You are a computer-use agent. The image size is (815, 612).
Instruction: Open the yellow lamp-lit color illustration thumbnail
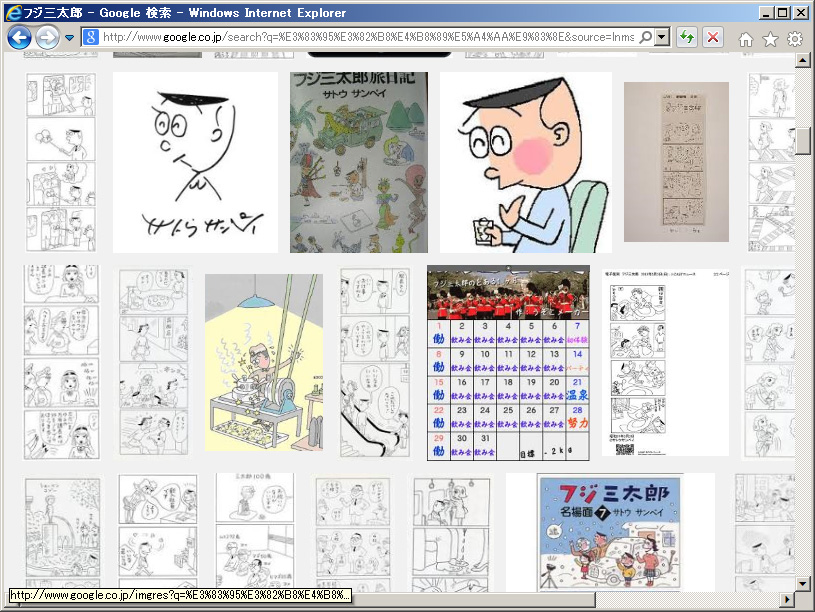point(264,362)
